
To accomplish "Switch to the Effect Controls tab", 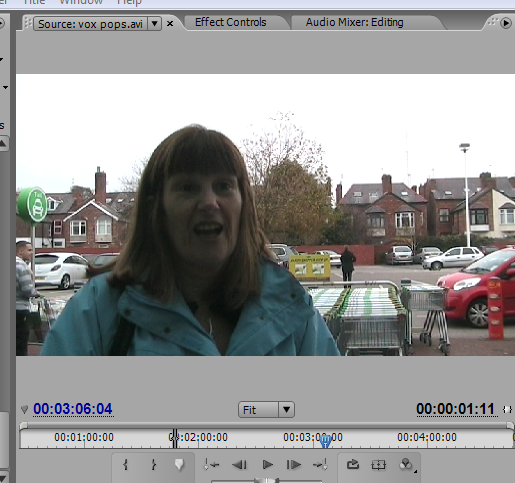I will click(x=231, y=22).
